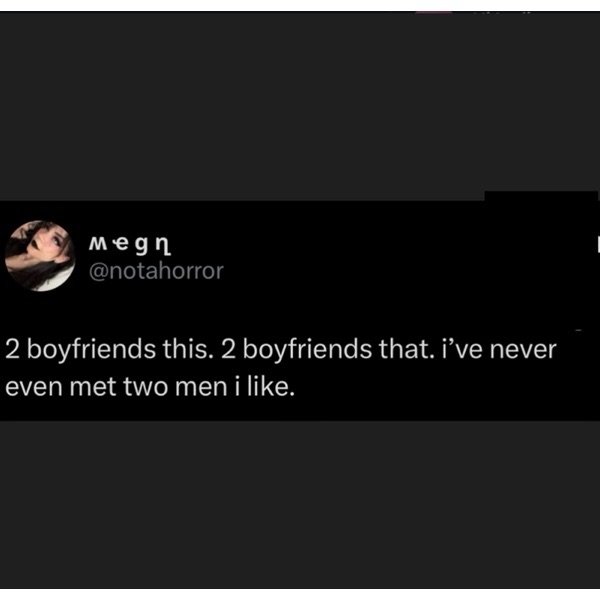Open the @notahorror handle link

157,270
